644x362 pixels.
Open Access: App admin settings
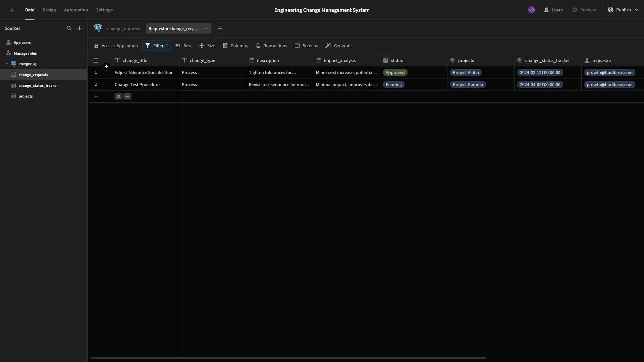coord(116,46)
